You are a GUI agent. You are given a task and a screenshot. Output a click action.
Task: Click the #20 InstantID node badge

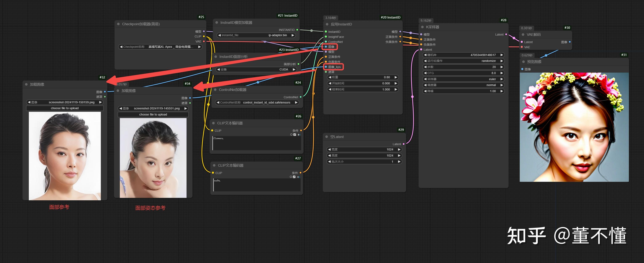point(391,17)
